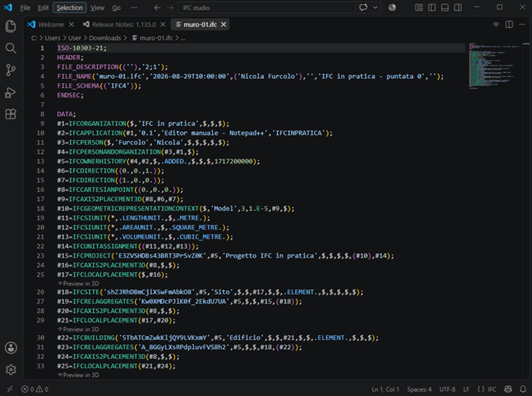Expand the breadcrumb ellipsis after muro-01.ifc
This screenshot has height=396, width=532.
click(183, 38)
